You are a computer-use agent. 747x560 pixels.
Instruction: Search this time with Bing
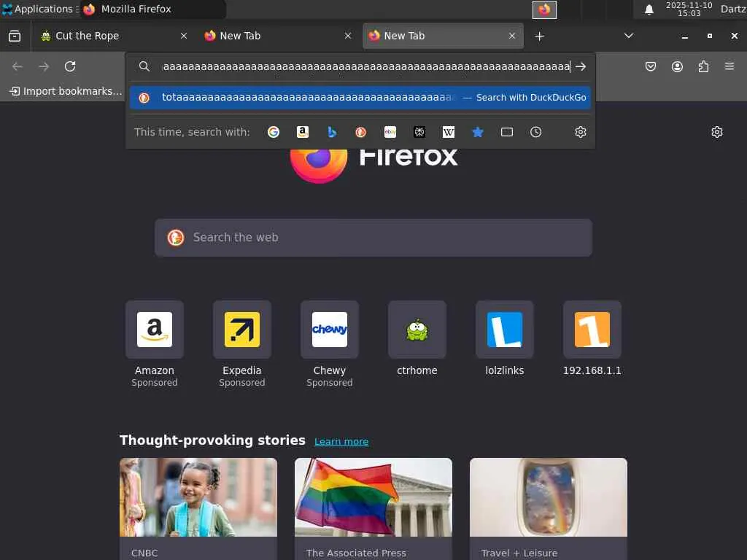coord(332,132)
